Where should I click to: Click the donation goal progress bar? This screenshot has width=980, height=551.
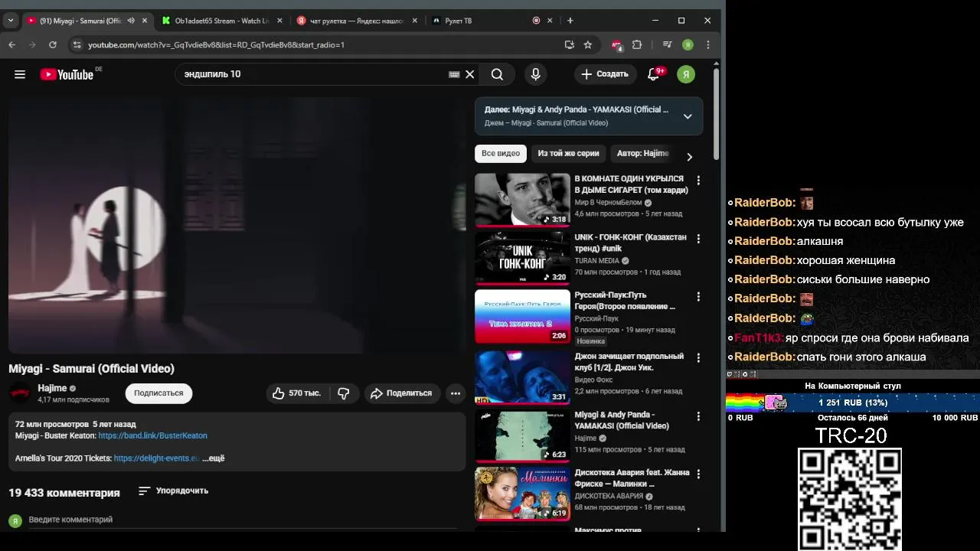coord(852,403)
